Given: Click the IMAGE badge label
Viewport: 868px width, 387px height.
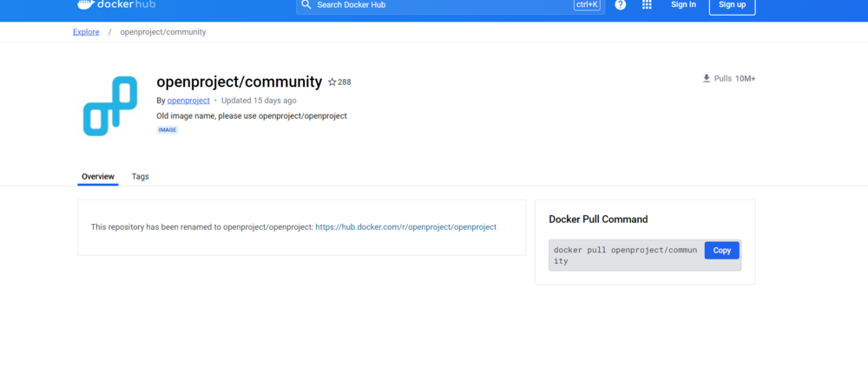Looking at the screenshot, I should [x=168, y=130].
